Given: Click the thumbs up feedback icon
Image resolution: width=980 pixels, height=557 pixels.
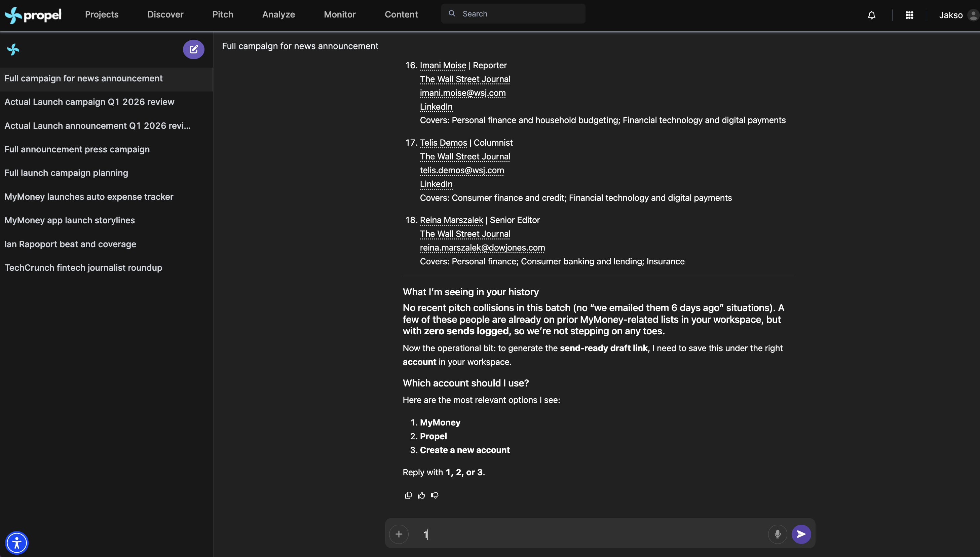Looking at the screenshot, I should point(421,495).
